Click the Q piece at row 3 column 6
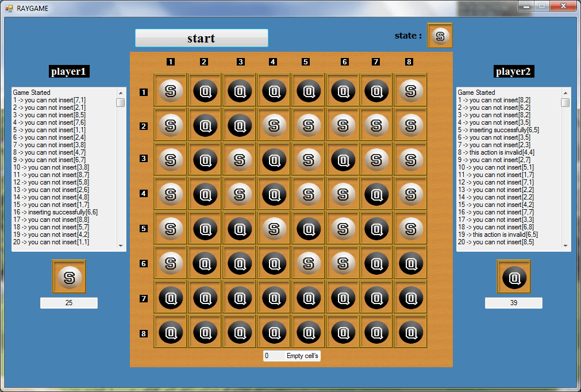 pyautogui.click(x=343, y=160)
